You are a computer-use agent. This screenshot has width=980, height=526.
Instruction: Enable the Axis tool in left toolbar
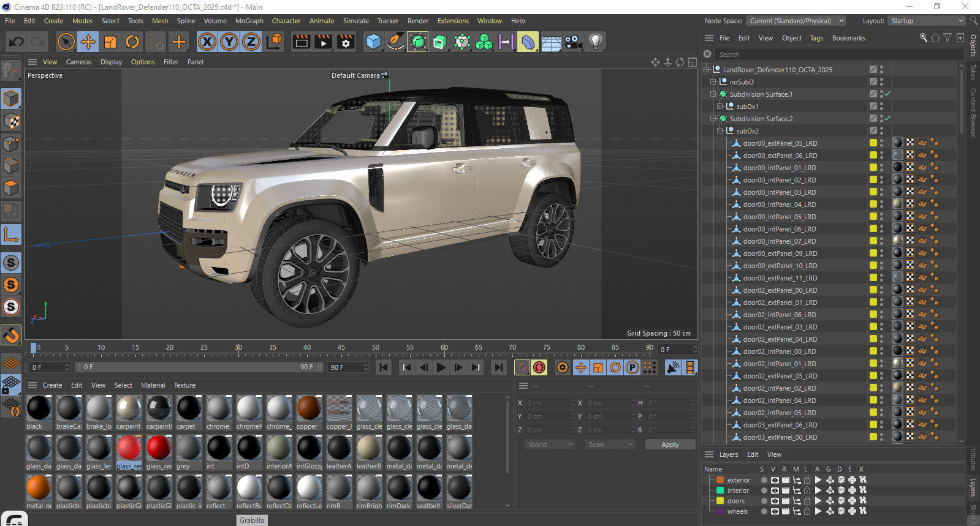[11, 235]
